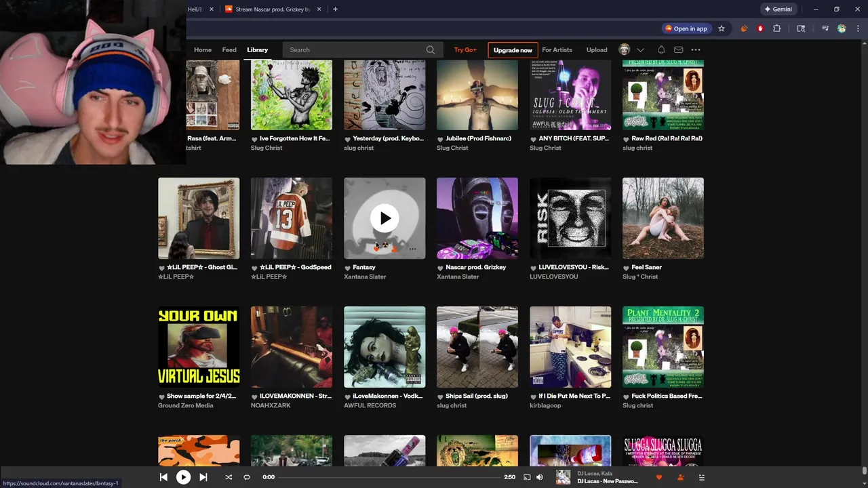The height and width of the screenshot is (488, 868).
Task: Open Lil Peep GodSpeed artwork
Action: point(292,218)
